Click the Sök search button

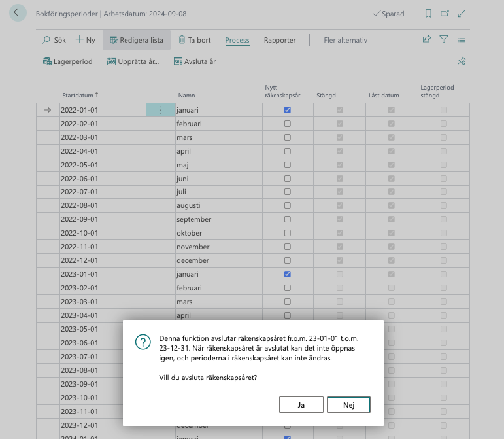click(x=54, y=40)
